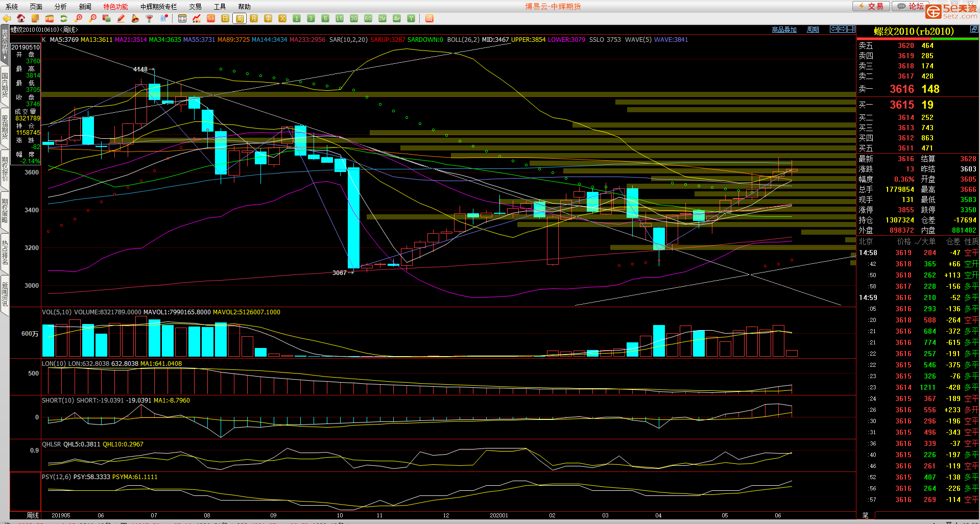980x524 pixels.
Task: Click the alert bell icon
Action: (x=135, y=18)
